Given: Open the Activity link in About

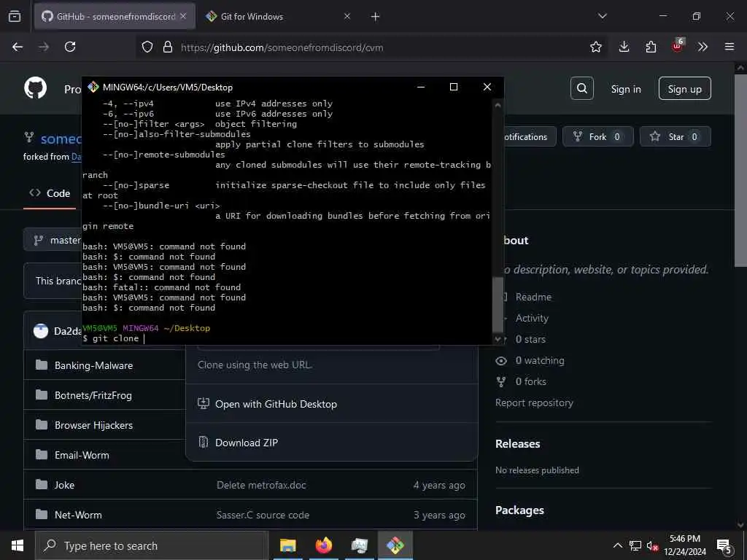Looking at the screenshot, I should [532, 318].
